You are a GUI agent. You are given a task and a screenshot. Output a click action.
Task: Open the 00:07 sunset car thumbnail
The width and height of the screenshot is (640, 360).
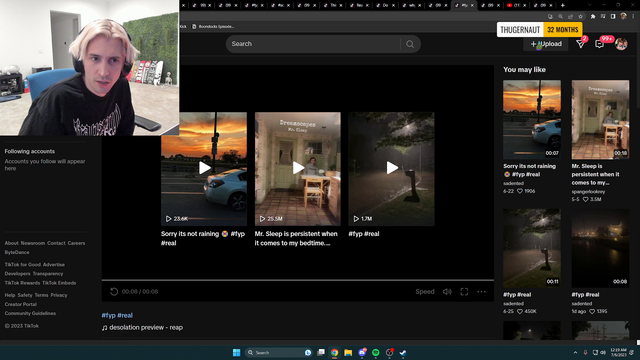point(531,120)
